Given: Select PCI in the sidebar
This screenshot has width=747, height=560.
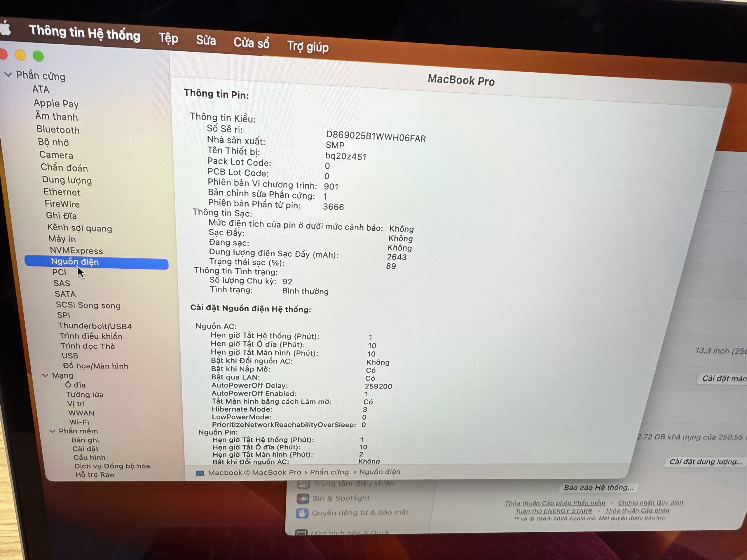Looking at the screenshot, I should click(59, 272).
